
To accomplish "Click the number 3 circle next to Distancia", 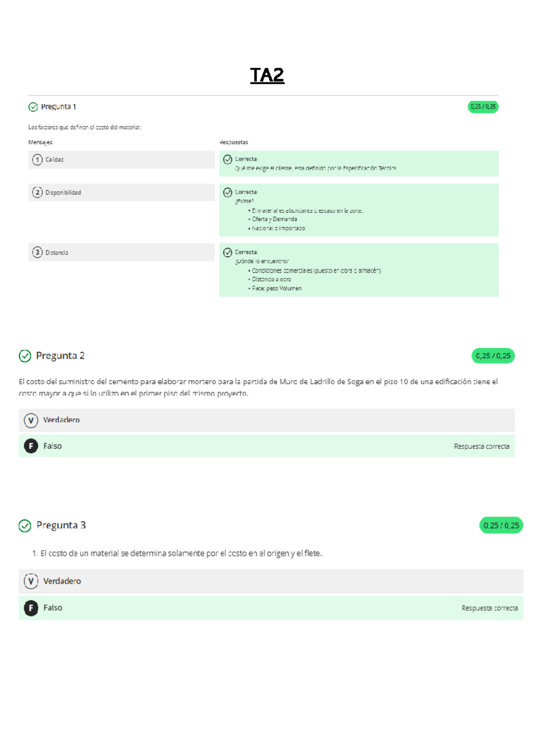I will (37, 252).
